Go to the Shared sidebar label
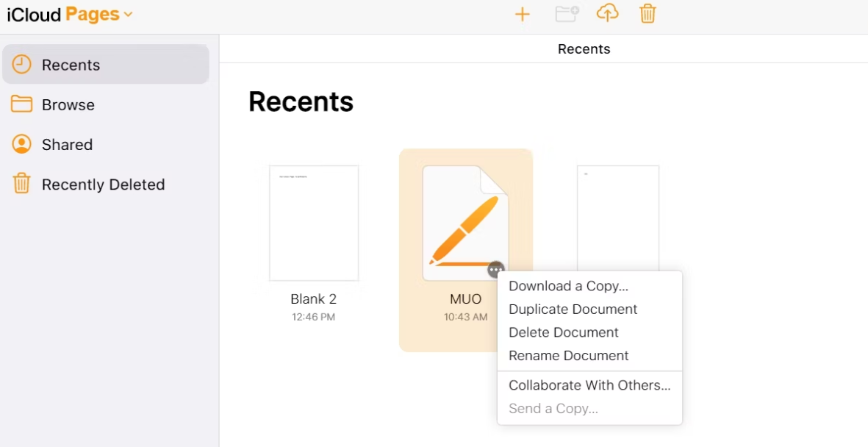Screen dimensions: 868x447 pos(67,145)
